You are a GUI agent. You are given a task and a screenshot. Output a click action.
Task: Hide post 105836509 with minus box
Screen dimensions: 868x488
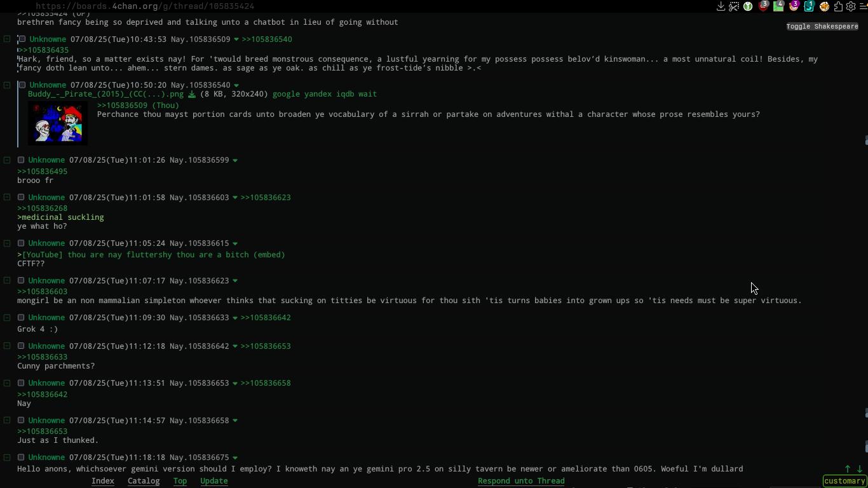7,39
